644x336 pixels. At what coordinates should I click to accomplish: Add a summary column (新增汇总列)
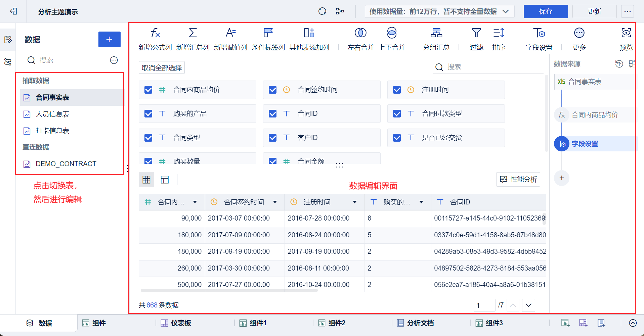(x=193, y=39)
